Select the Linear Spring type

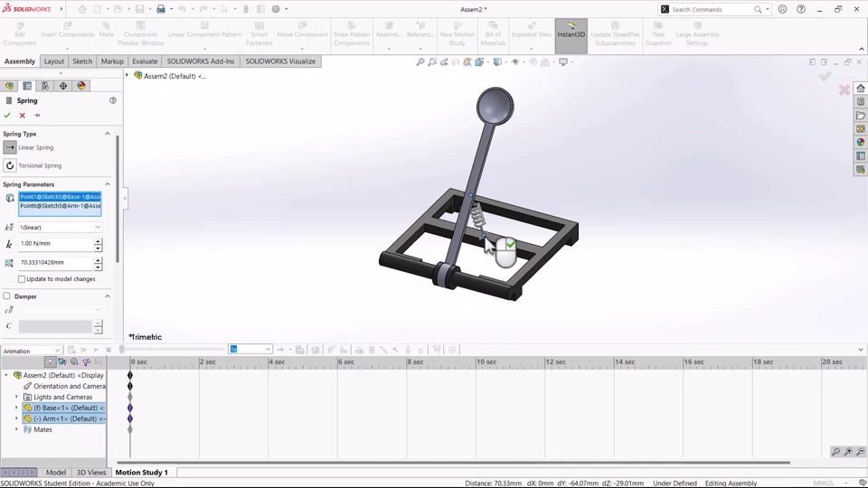click(10, 147)
